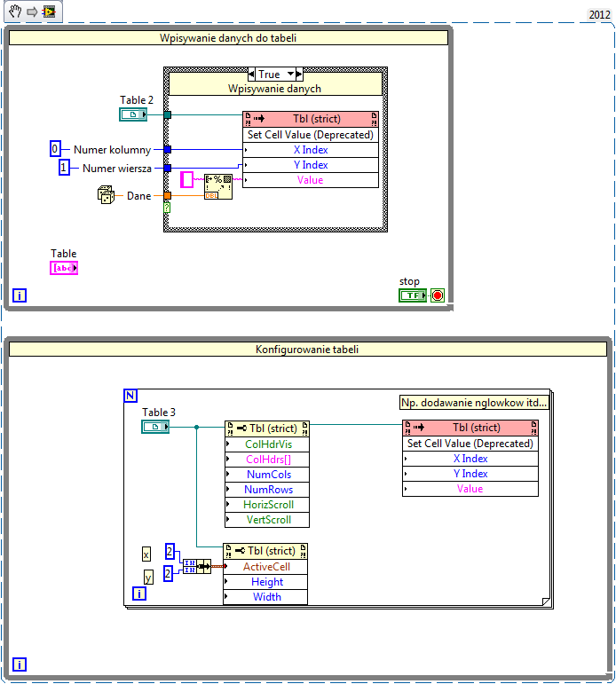Screen dimensions: 616x684
Task: Go to previous case with left arrow
Action: point(251,75)
